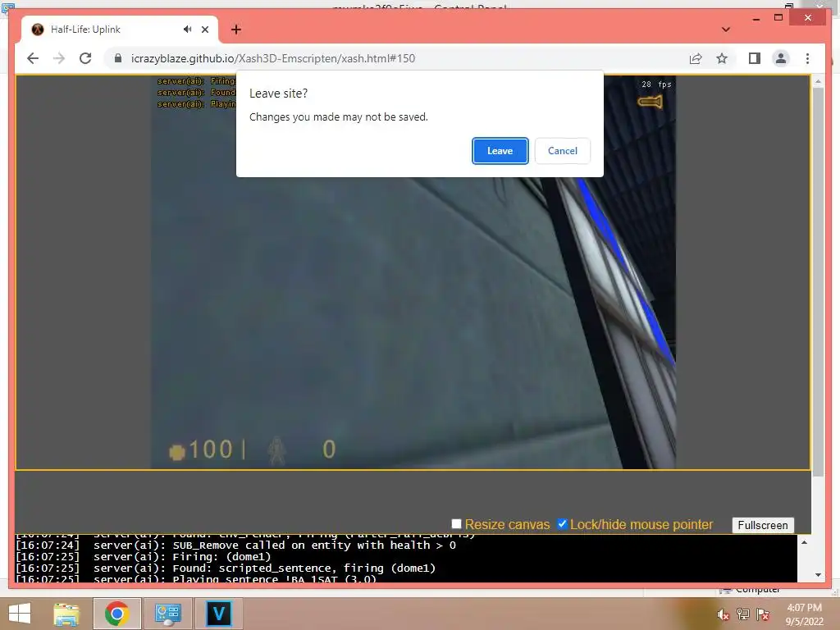Open Chrome side panel
The image size is (840, 630).
click(755, 58)
